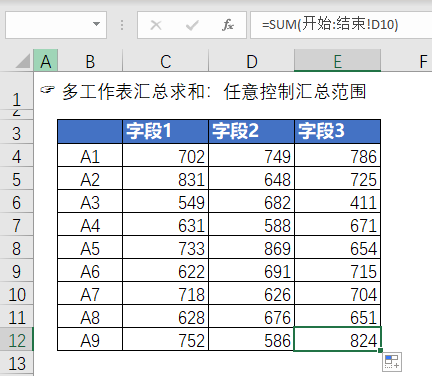Click the cell with value 549
Screen dimensions: 432x376
coord(165,201)
